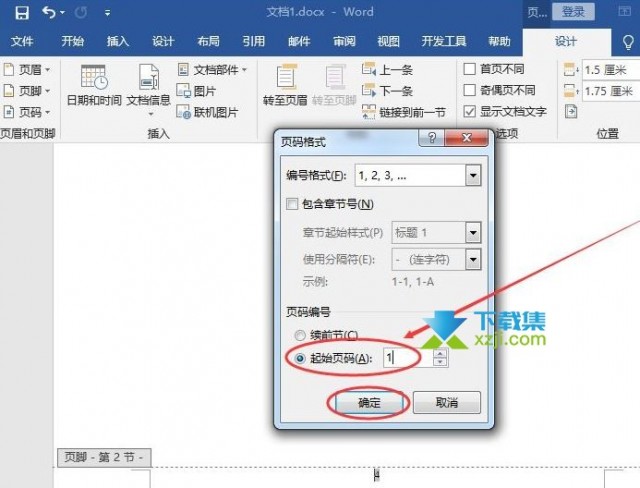
Task: Click the 文档信息 document info icon
Action: pyautogui.click(x=149, y=77)
